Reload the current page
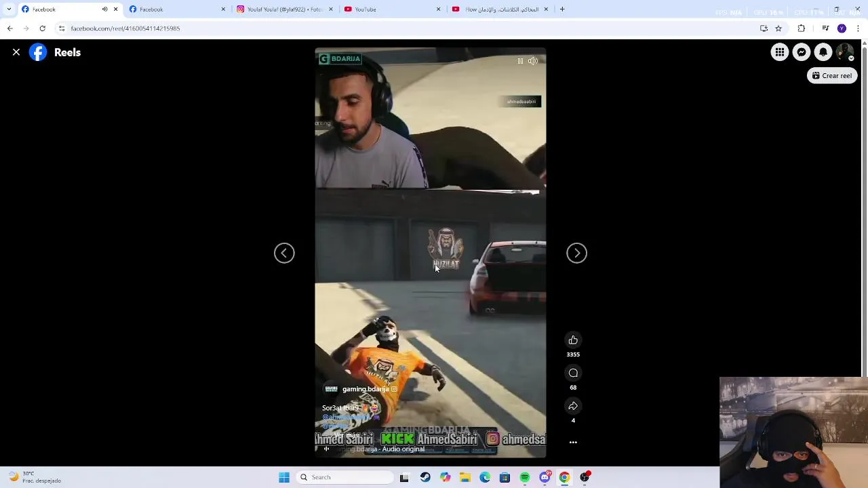The image size is (868, 488). 42,28
